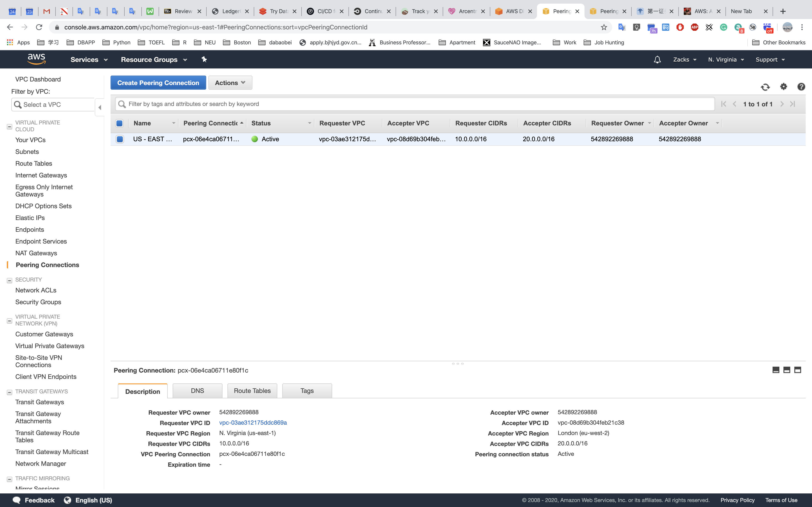The height and width of the screenshot is (507, 812).
Task: Collapse the left navigation panel arrow
Action: pyautogui.click(x=100, y=107)
